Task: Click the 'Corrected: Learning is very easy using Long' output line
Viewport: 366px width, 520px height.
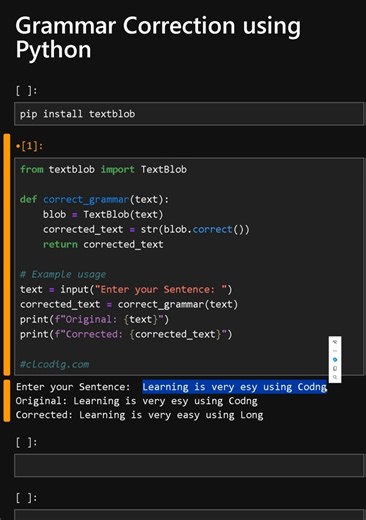Action: [139, 415]
